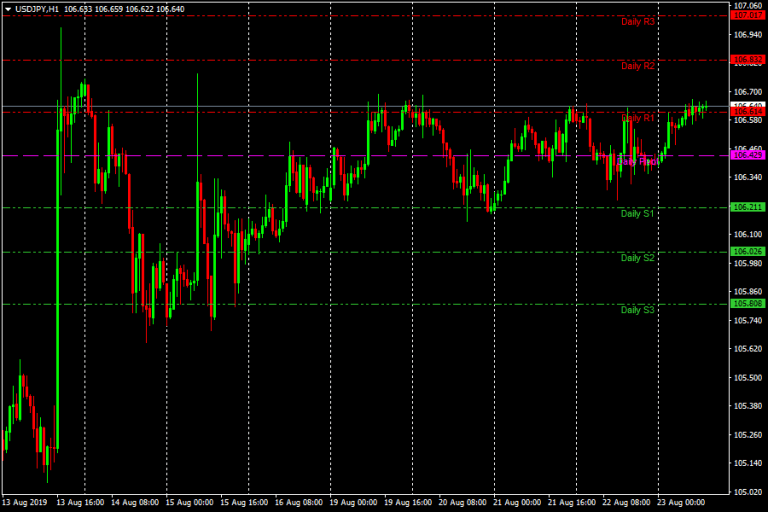The height and width of the screenshot is (512, 768).
Task: Click the 15 Aug 00:00 time label
Action: (190, 503)
